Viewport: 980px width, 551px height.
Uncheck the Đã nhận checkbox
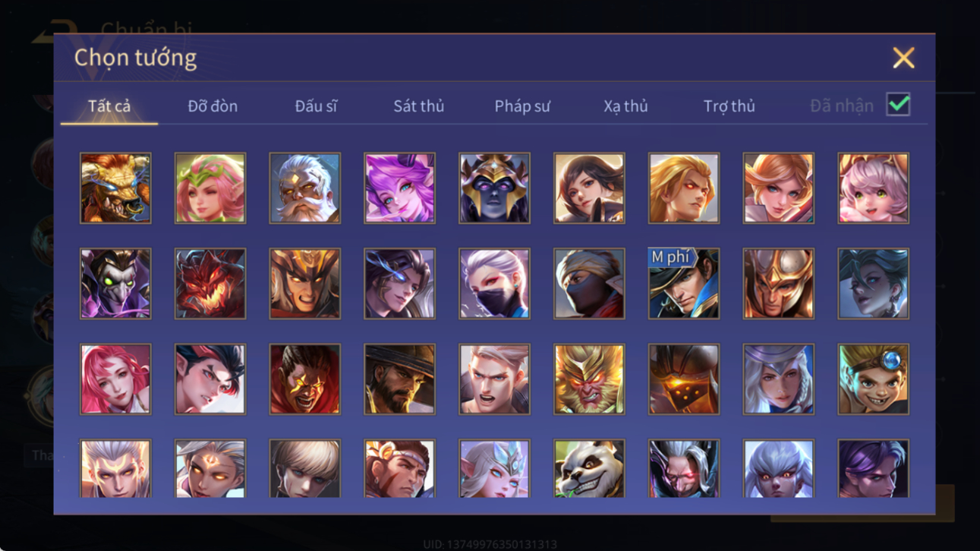coord(898,105)
